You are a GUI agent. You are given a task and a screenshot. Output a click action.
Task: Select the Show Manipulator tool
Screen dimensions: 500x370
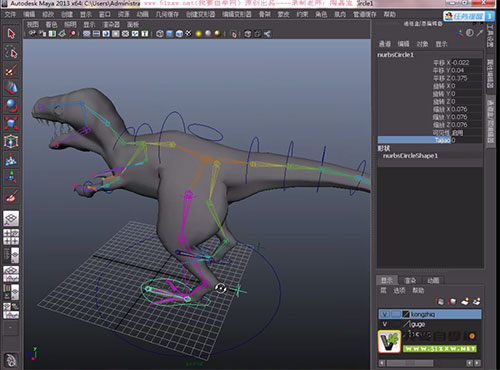[x=11, y=177]
